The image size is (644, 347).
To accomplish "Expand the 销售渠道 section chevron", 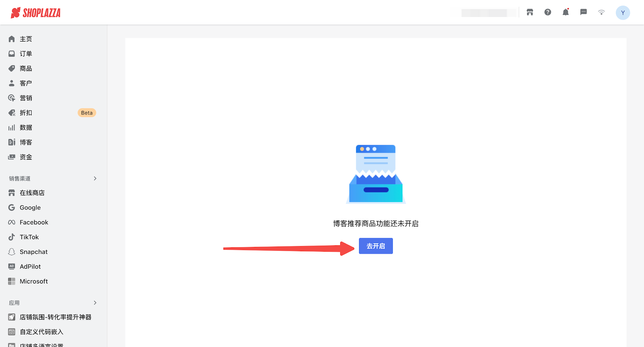I will tap(95, 179).
